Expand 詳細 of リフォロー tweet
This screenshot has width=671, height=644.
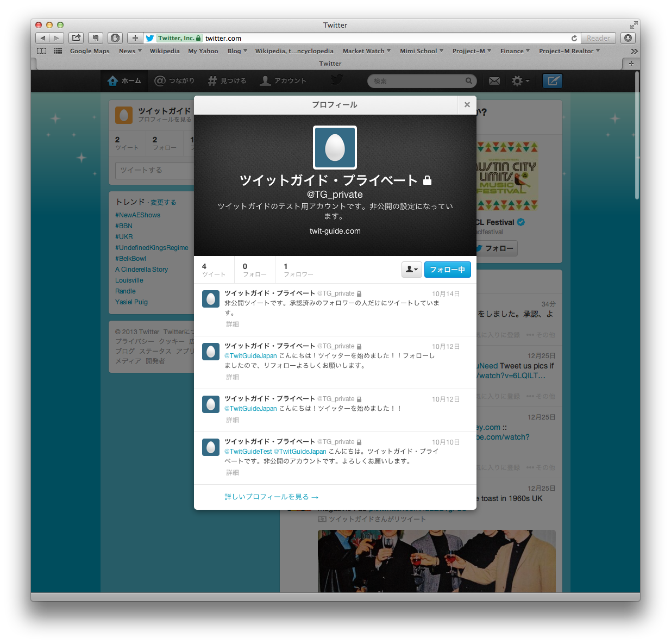233,377
